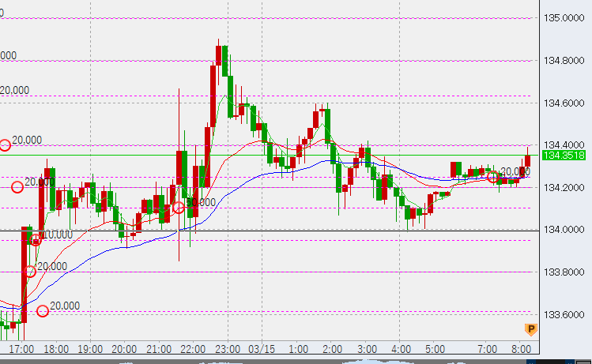Select the 20,000 circle marker at 133.8000 level
The image size is (592, 364).
[x=30, y=272]
